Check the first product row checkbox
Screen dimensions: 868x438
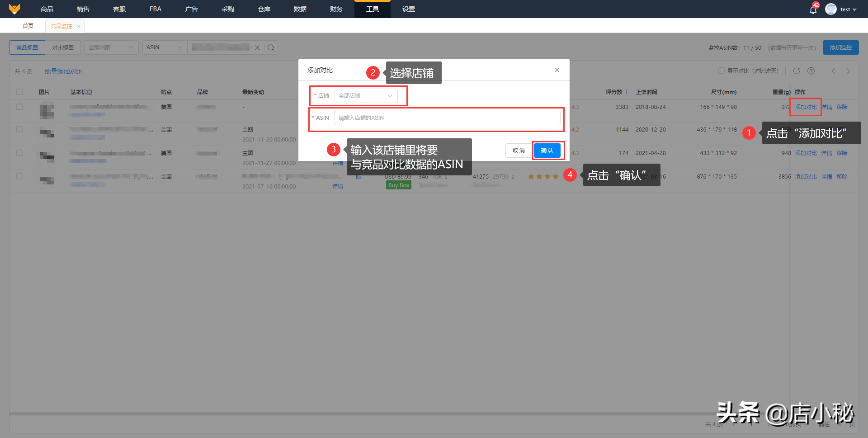click(19, 107)
